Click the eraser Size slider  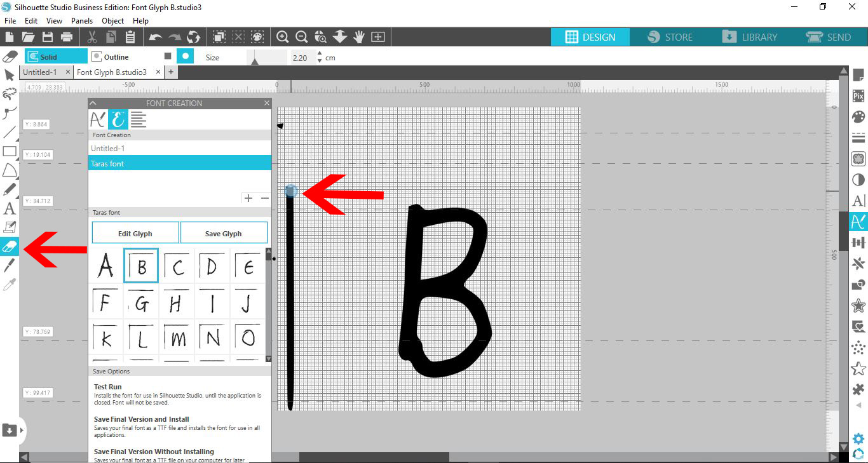tap(267, 57)
